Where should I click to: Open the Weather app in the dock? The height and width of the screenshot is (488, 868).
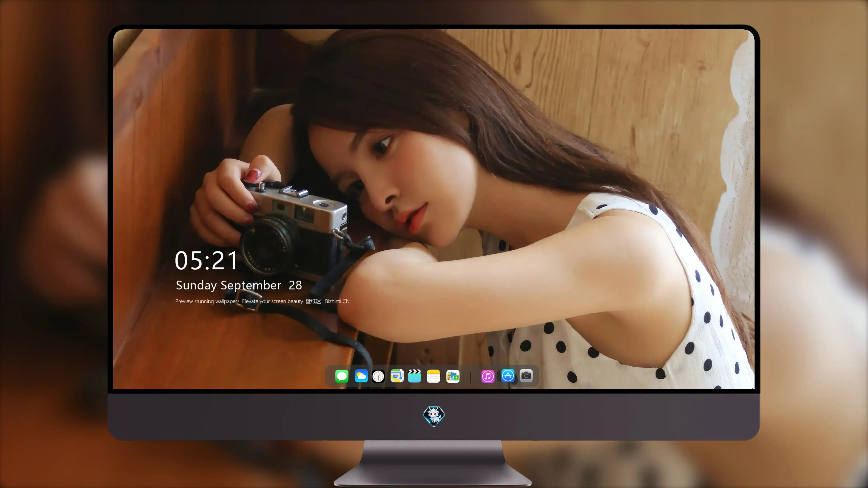click(361, 376)
